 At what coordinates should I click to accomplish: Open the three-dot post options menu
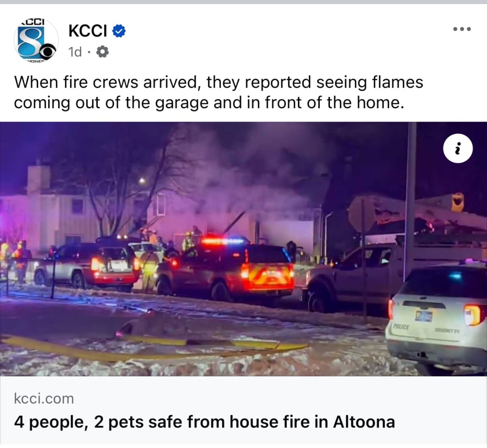pyautogui.click(x=462, y=29)
